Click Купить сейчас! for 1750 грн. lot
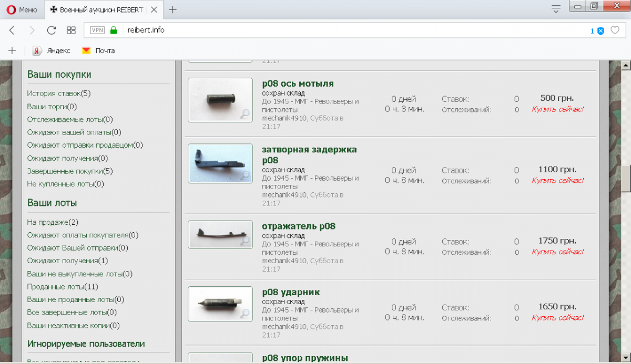 pos(557,252)
